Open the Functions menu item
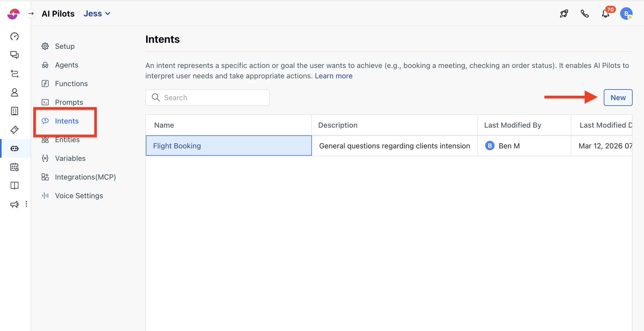Image resolution: width=644 pixels, height=331 pixels. point(71,84)
